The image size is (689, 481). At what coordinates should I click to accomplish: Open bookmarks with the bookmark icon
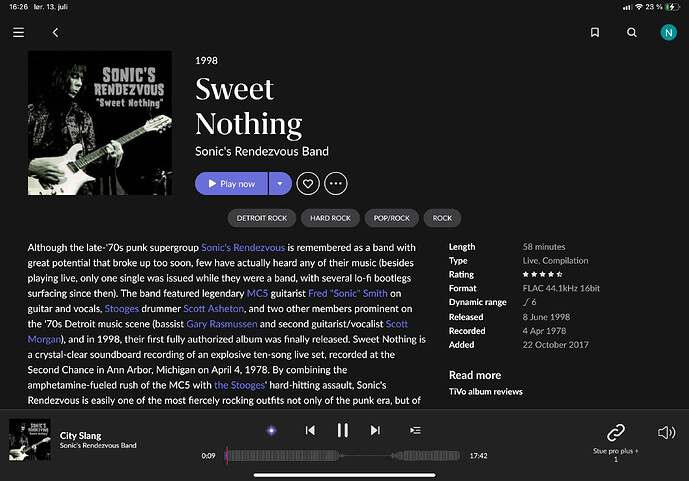coord(595,33)
